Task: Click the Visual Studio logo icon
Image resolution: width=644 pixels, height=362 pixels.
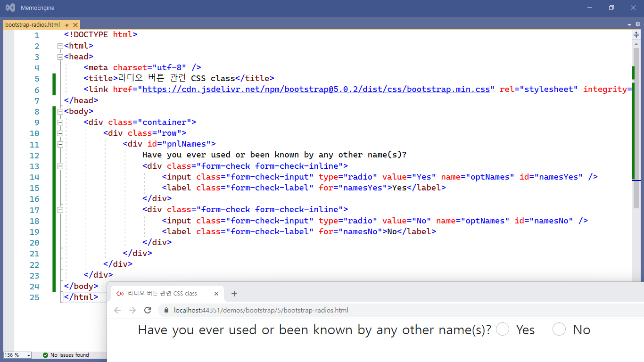Action: point(10,8)
